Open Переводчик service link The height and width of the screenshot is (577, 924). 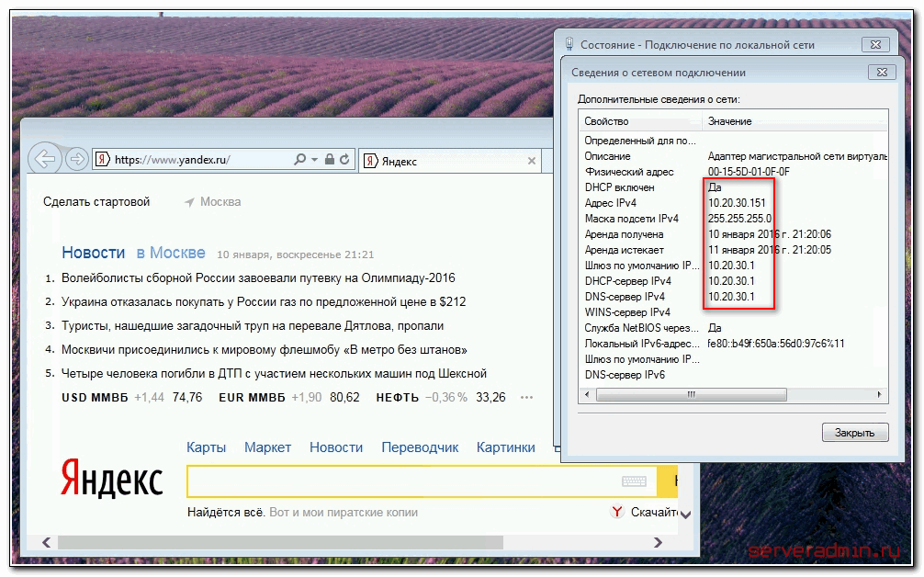click(420, 447)
